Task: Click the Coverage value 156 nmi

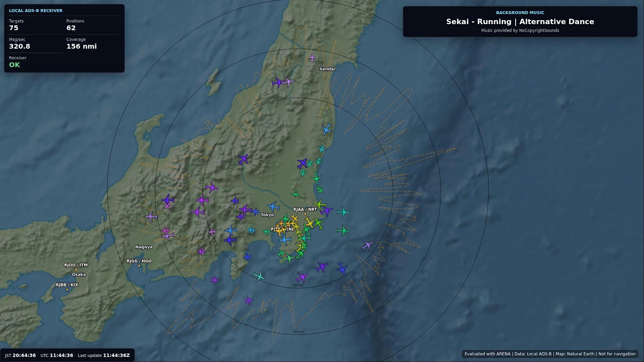Action: (82, 46)
